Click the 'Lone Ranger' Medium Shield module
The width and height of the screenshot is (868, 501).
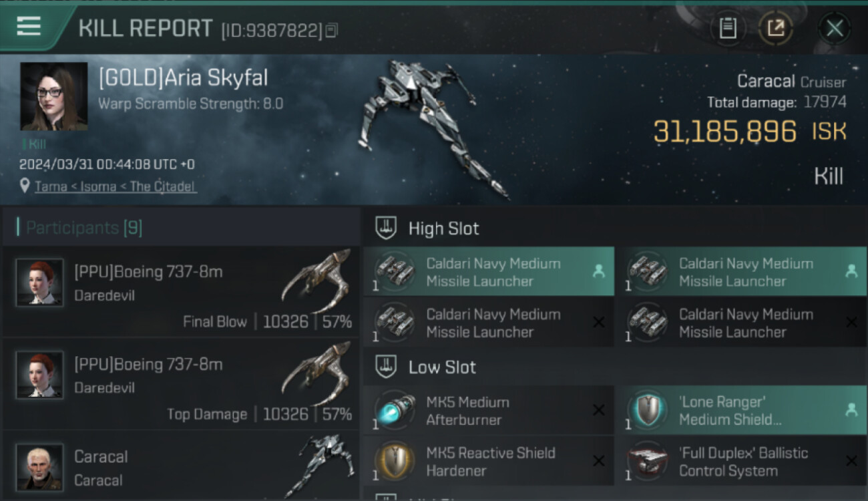click(x=741, y=411)
